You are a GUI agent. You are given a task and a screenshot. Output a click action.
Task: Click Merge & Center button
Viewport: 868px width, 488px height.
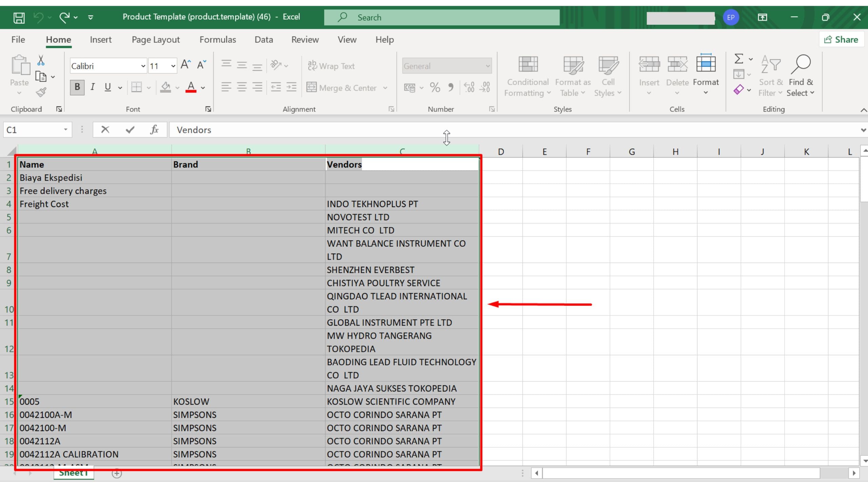point(342,88)
